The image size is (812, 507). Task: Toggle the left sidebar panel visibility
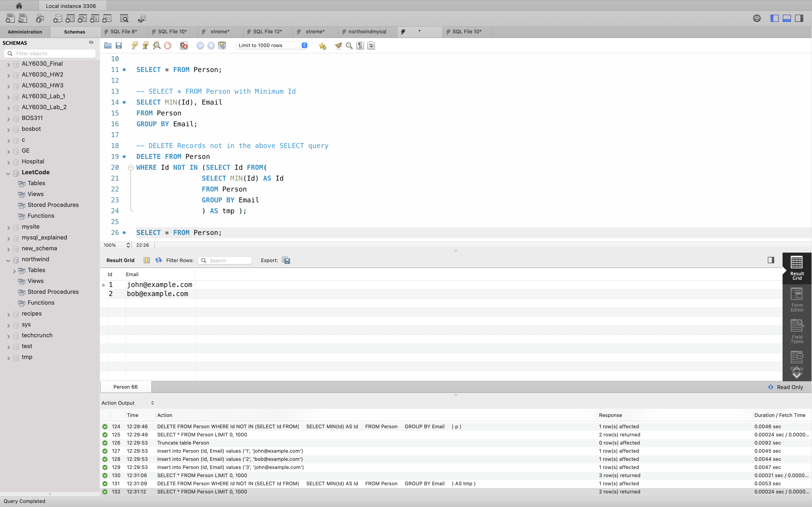click(x=774, y=18)
